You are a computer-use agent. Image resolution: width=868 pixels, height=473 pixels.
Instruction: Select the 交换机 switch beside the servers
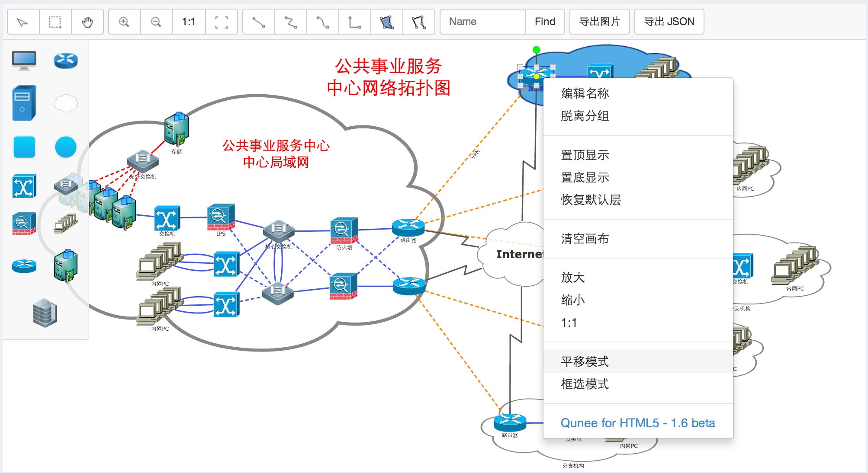pos(167,218)
